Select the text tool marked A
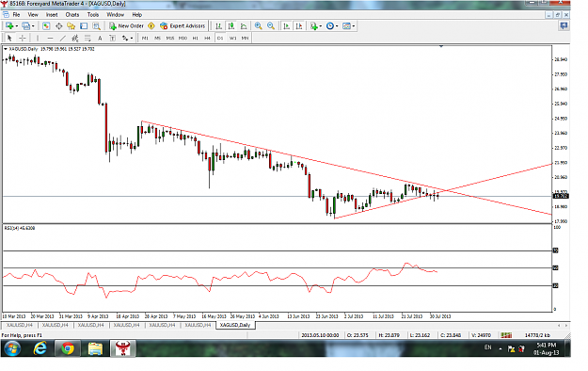This screenshot has height=371, width=588. click(x=100, y=38)
